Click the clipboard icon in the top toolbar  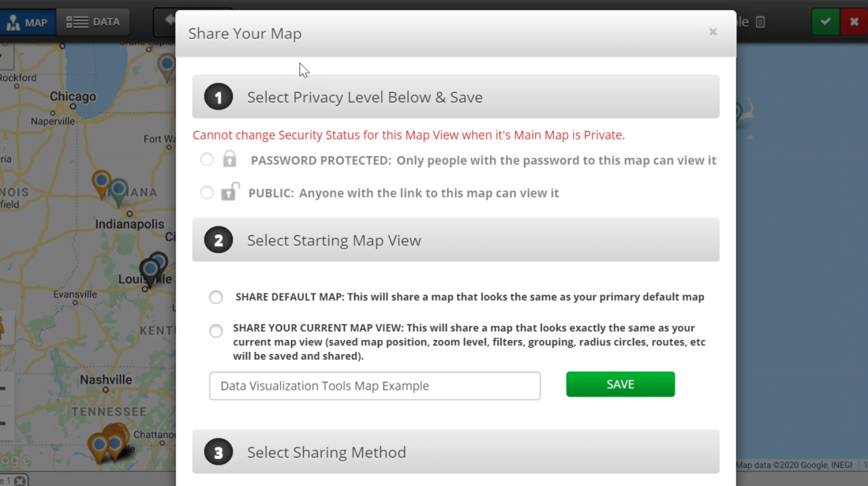(x=759, y=21)
